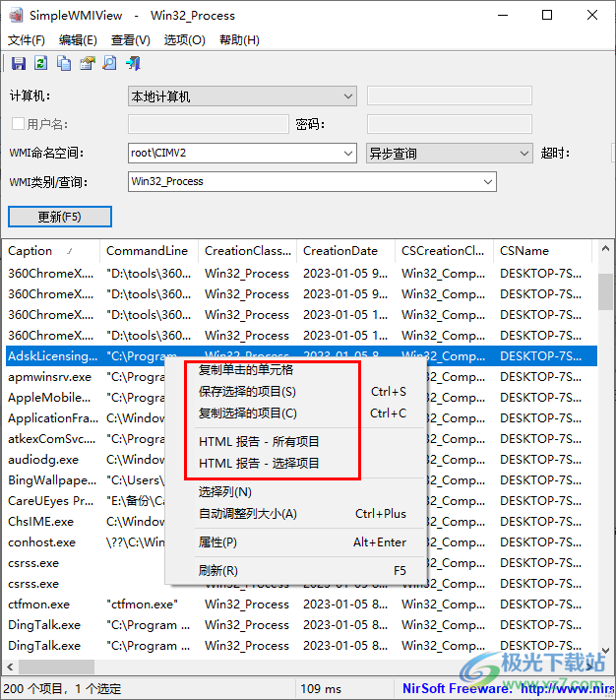Click the vertical scrollbar up arrow
This screenshot has width=616, height=700.
(x=605, y=249)
